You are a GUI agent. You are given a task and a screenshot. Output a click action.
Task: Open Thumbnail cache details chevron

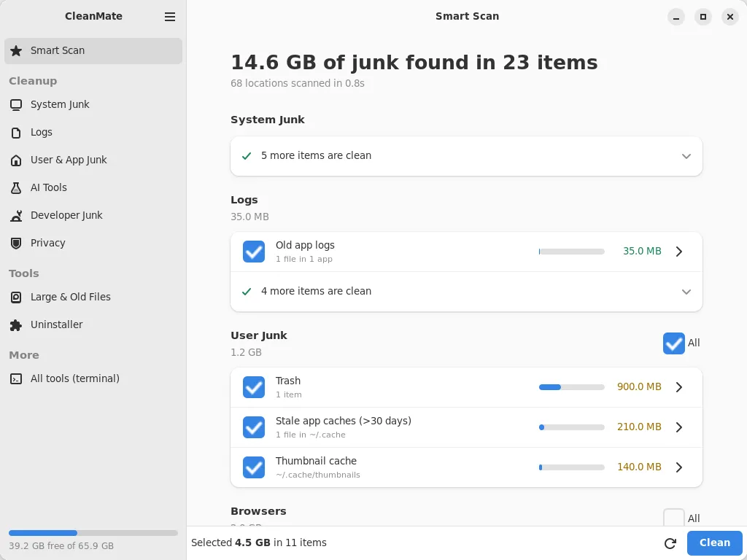[x=679, y=467]
